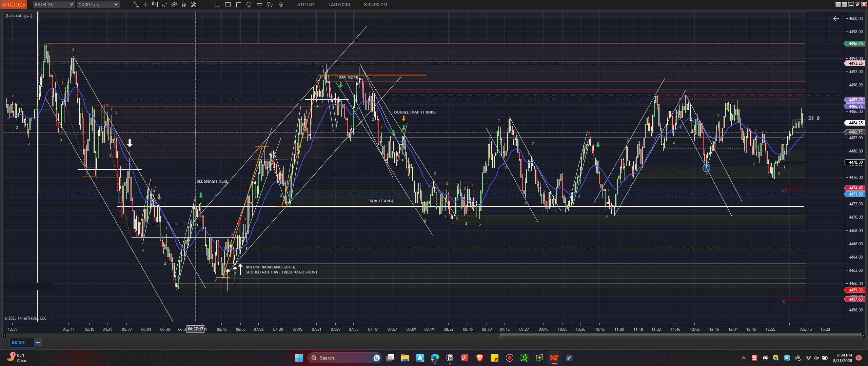Viewport: 868px width, 366px height.
Task: Click the 4493.25 pink price marker
Action: pos(855,63)
